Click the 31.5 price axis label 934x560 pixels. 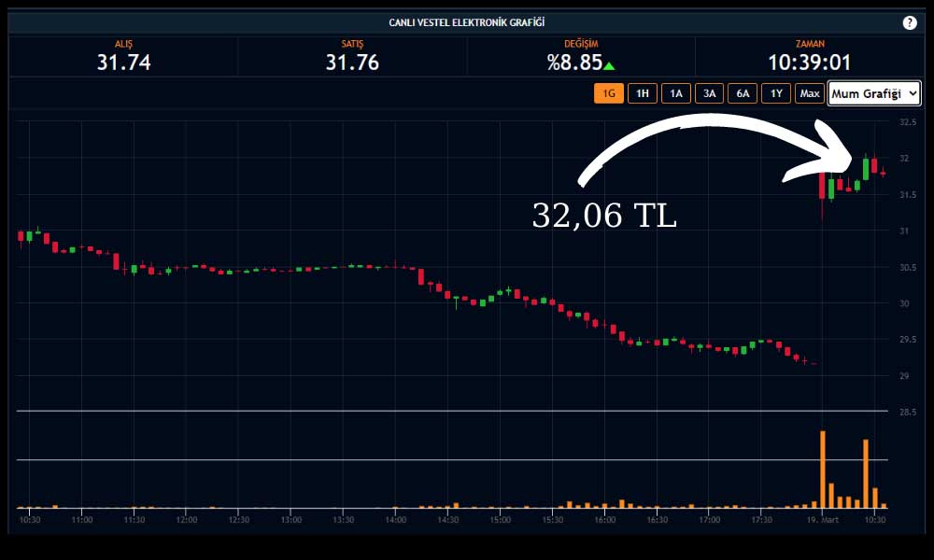pos(908,195)
